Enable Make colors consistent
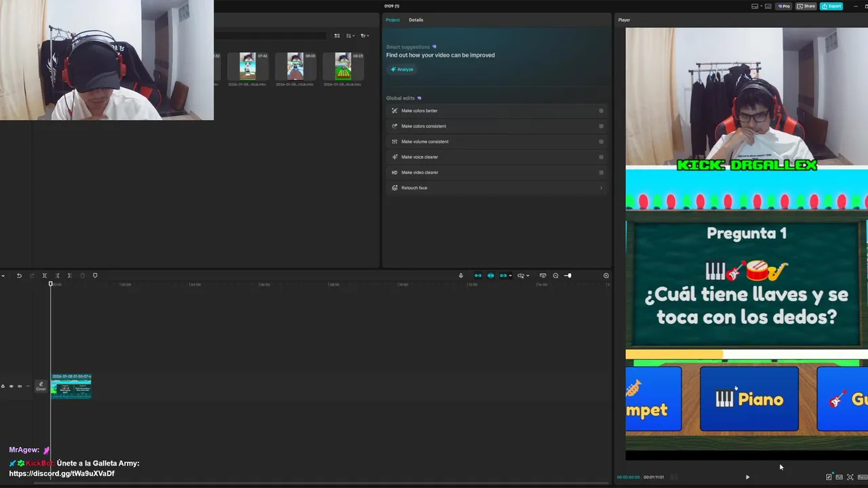This screenshot has width=868, height=488. pyautogui.click(x=601, y=126)
